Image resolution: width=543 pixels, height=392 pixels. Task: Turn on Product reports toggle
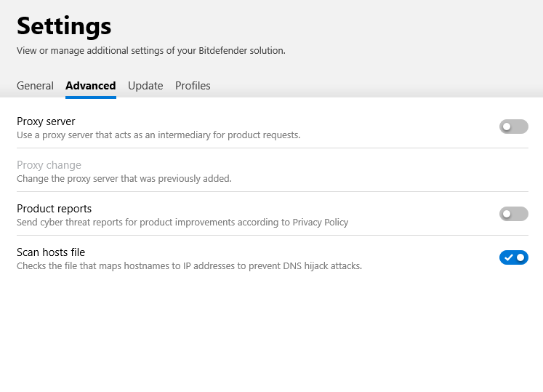(513, 214)
